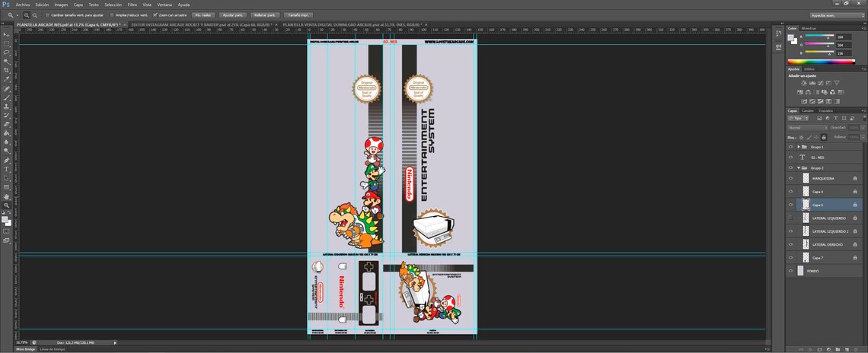Click the Rellenar pant. button
The image size is (868, 353).
pyautogui.click(x=265, y=15)
